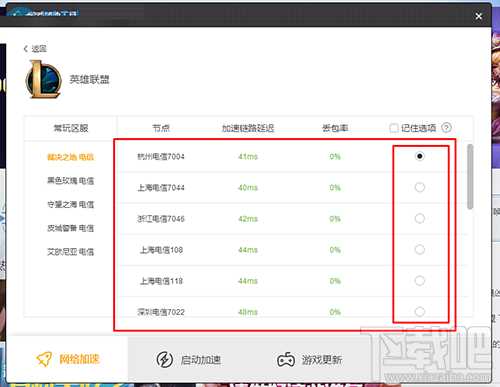Image resolution: width=500 pixels, height=387 pixels.
Task: Select radio button for 深圳电信7022 node
Action: [420, 312]
